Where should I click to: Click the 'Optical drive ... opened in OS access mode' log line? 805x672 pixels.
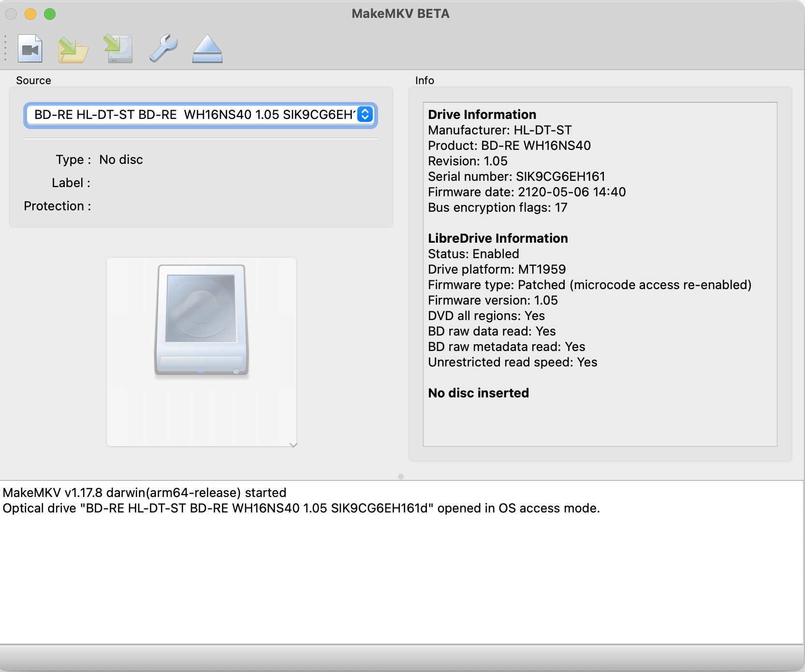click(x=301, y=508)
